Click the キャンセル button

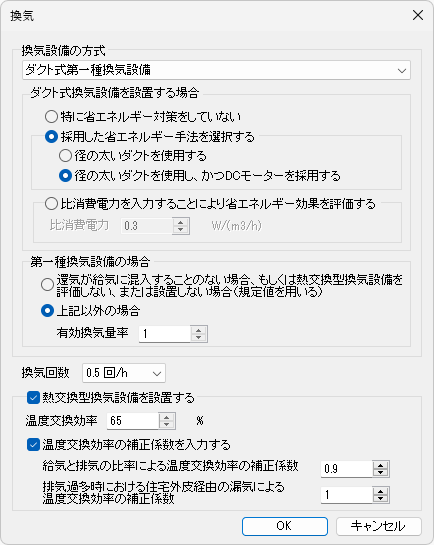pos(379,526)
